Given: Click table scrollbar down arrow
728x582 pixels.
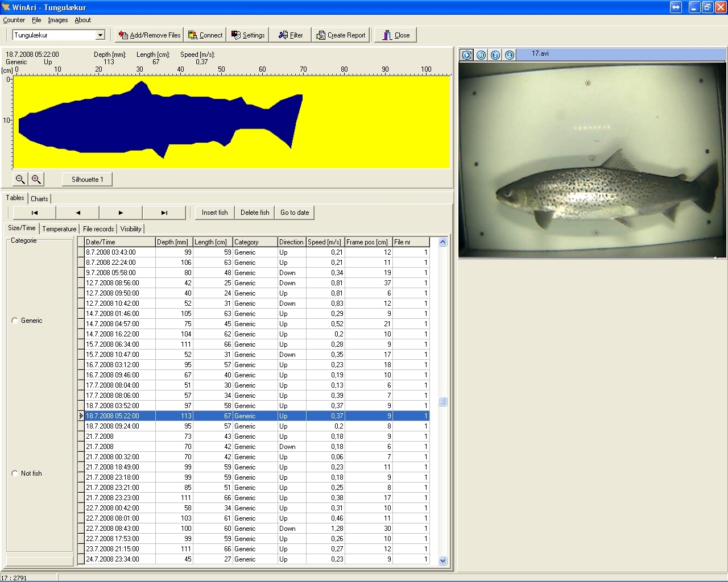Looking at the screenshot, I should (x=443, y=560).
